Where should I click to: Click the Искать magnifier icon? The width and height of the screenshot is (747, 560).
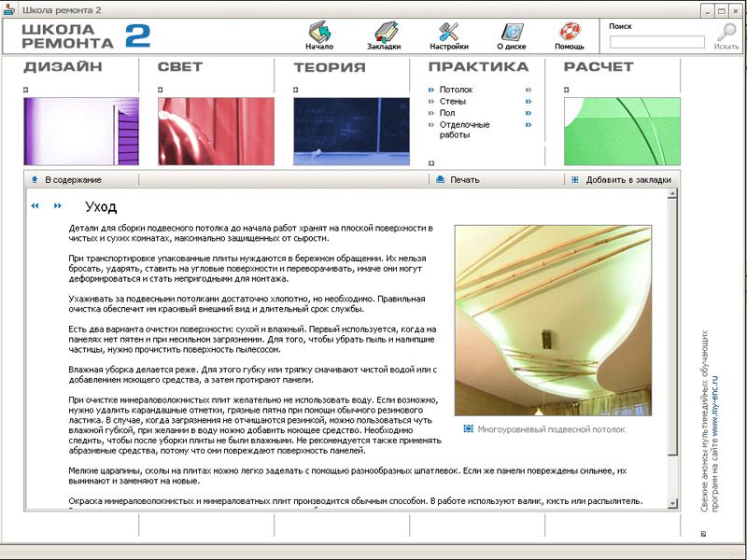726,33
